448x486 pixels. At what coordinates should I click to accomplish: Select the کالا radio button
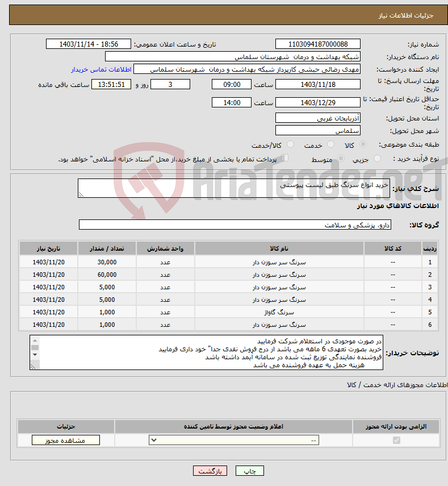coord(363,144)
